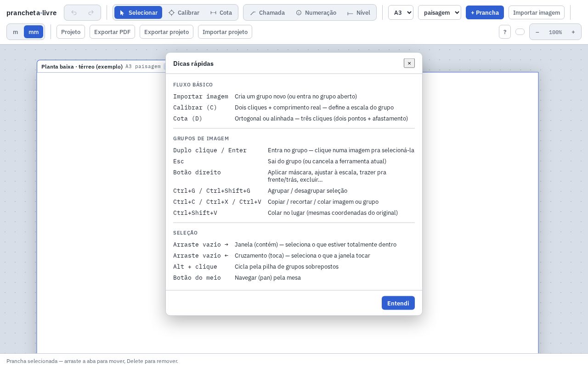Click the 'Duplo clique / Enter' shortcut text
Viewport: 588px width, 368px height.
click(x=210, y=150)
